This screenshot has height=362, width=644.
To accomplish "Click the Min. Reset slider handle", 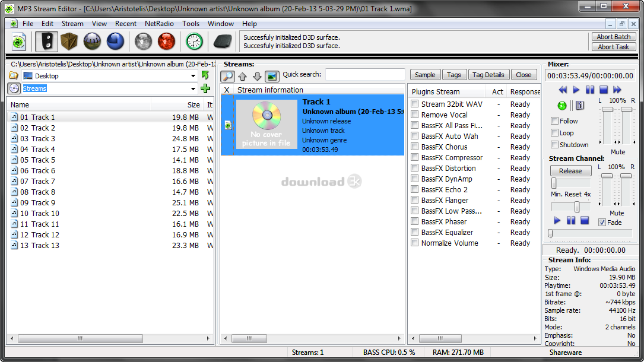I will point(576,207).
